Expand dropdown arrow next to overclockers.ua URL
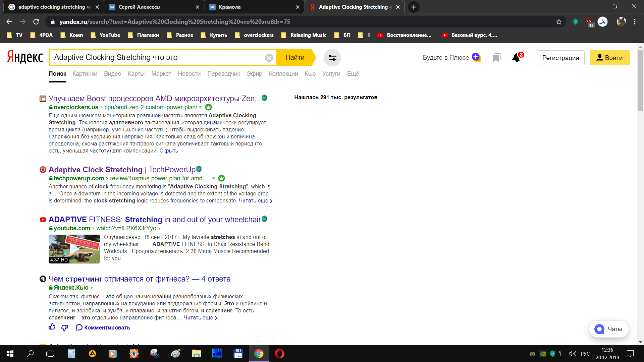 [x=201, y=107]
